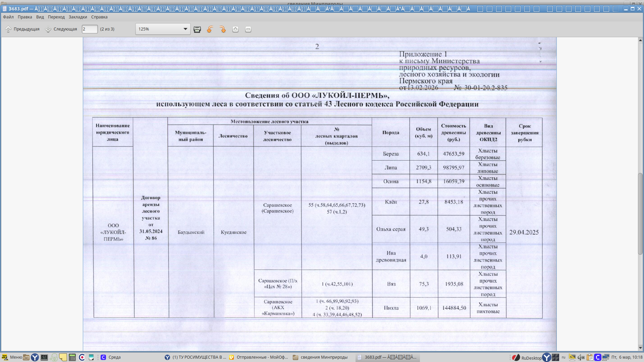The image size is (644, 362).
Task: Click the red-and-blue circular launcher icon
Action: click(82, 357)
